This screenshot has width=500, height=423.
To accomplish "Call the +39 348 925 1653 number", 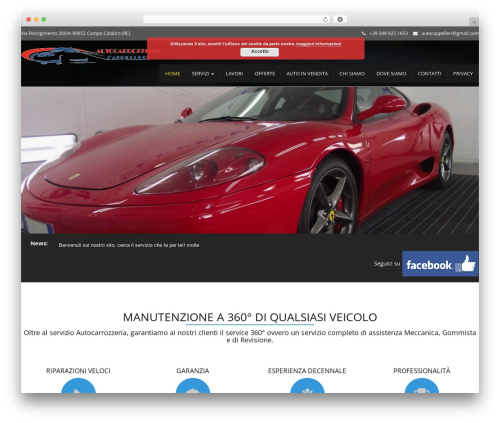I will (388, 33).
